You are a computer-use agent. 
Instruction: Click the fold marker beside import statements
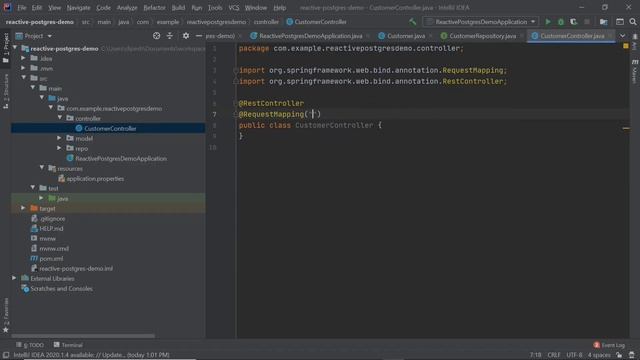[236, 71]
